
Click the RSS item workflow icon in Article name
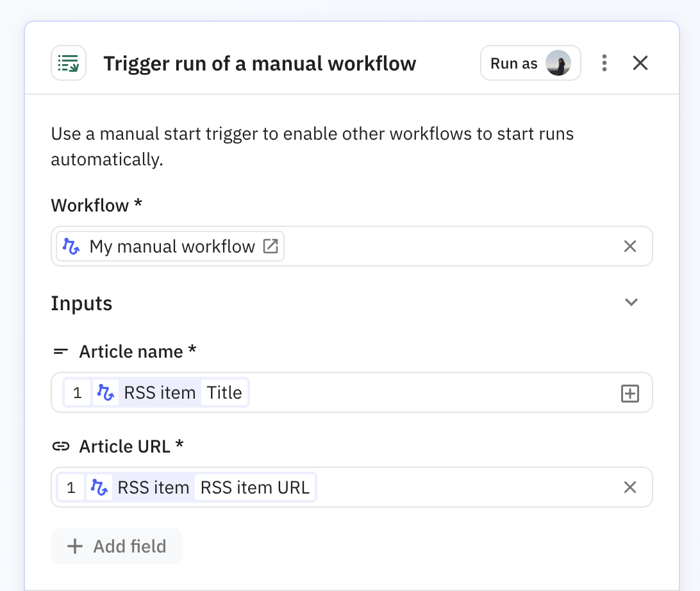(x=106, y=392)
